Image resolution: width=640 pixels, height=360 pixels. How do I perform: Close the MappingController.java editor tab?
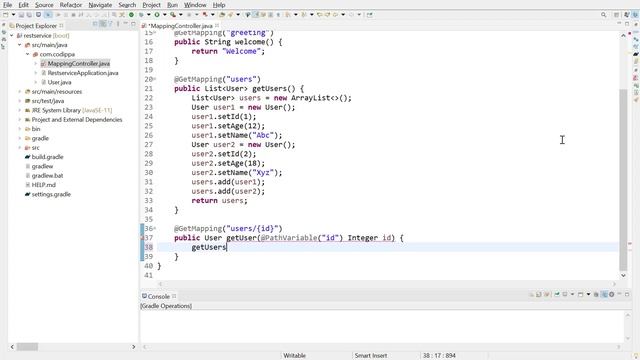[217, 25]
